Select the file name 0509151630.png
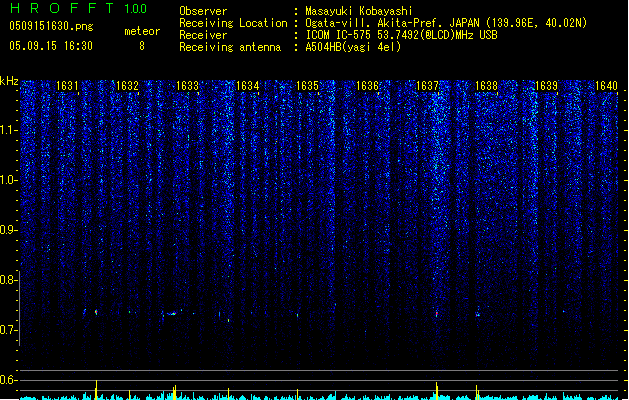629x400 pixels. pos(51,26)
